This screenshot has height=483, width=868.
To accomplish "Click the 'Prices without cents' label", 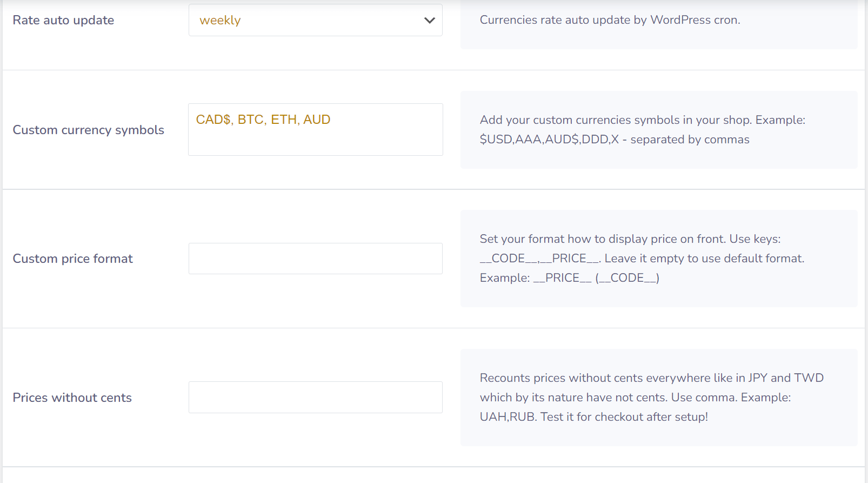I will [x=72, y=398].
